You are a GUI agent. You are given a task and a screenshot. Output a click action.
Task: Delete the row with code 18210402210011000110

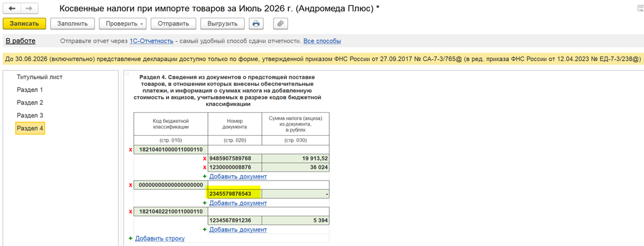point(131,211)
